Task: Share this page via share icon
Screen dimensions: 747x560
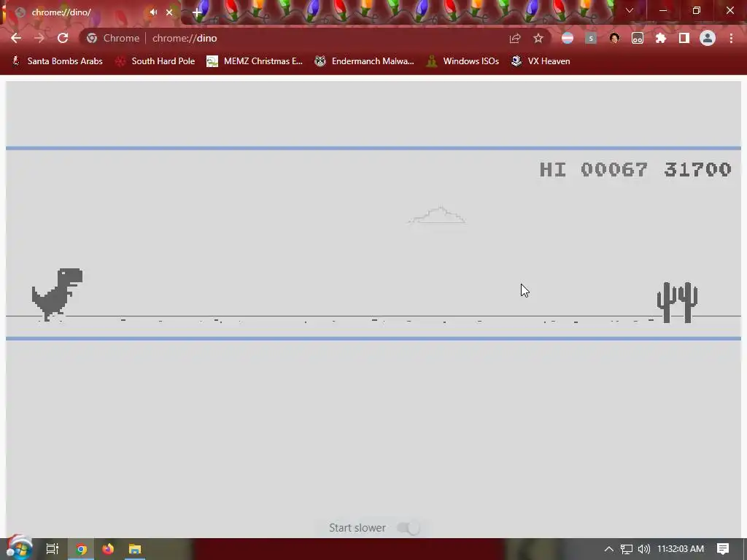Action: (x=514, y=38)
